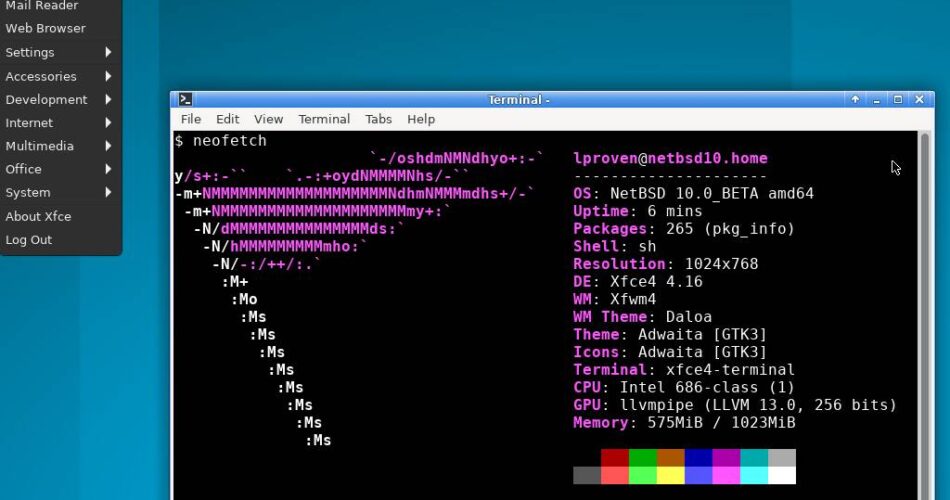
Task: Expand the Multimedia submenu arrow
Action: [x=108, y=145]
